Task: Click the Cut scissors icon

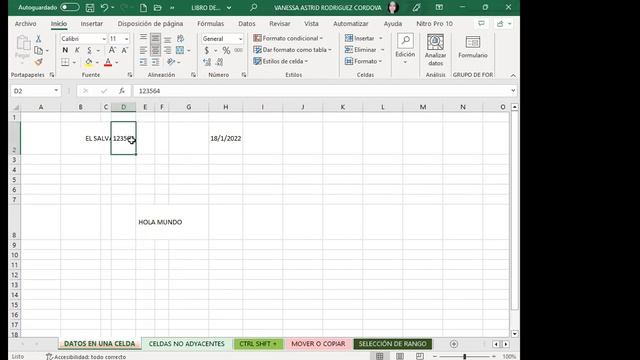Action: [38, 38]
